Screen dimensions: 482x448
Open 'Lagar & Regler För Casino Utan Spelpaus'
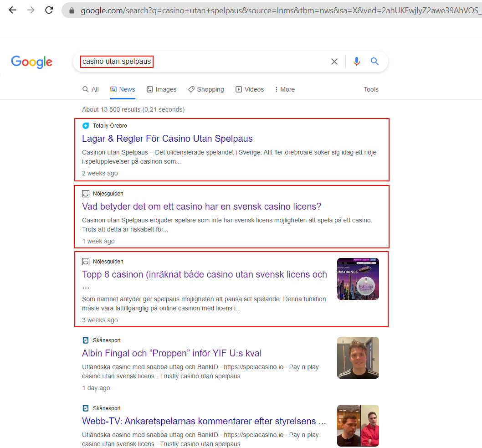tap(167, 139)
